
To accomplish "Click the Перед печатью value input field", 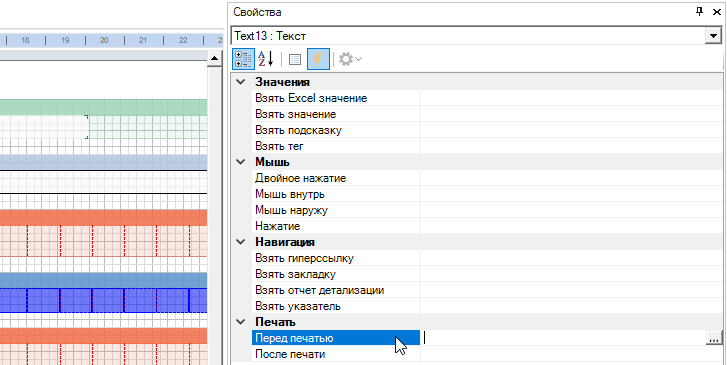I will point(563,338).
